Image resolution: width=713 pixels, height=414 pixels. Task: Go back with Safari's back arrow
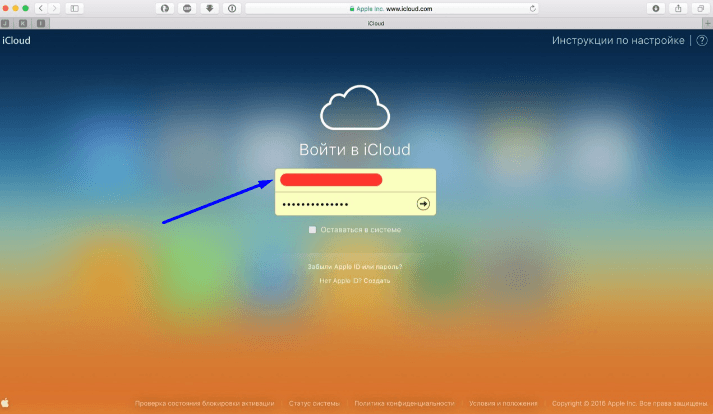tap(41, 8)
